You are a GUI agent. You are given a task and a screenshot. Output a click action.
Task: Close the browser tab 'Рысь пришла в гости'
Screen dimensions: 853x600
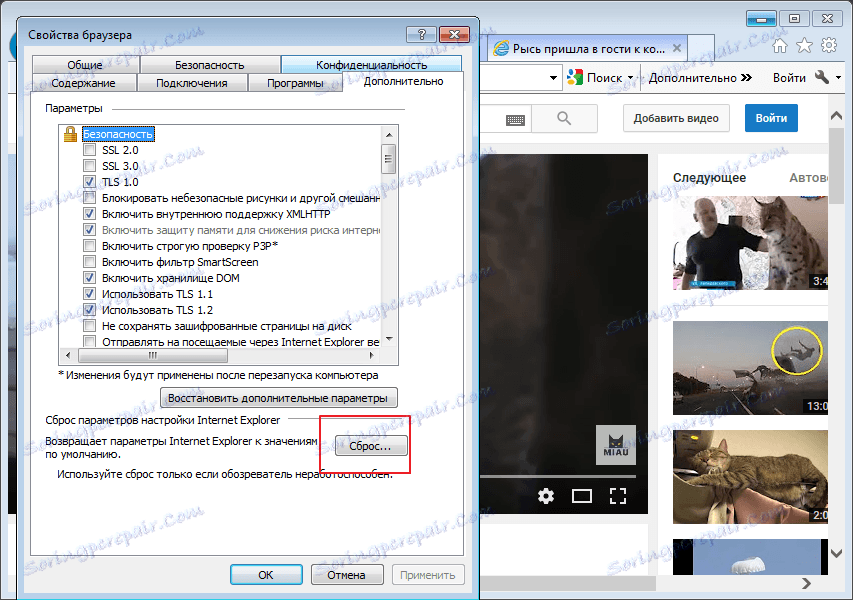[677, 48]
